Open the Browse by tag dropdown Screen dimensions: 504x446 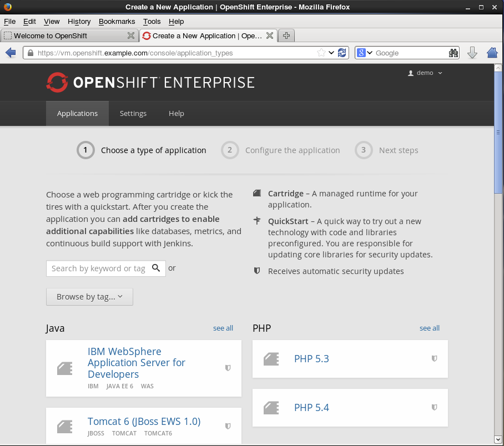point(89,297)
